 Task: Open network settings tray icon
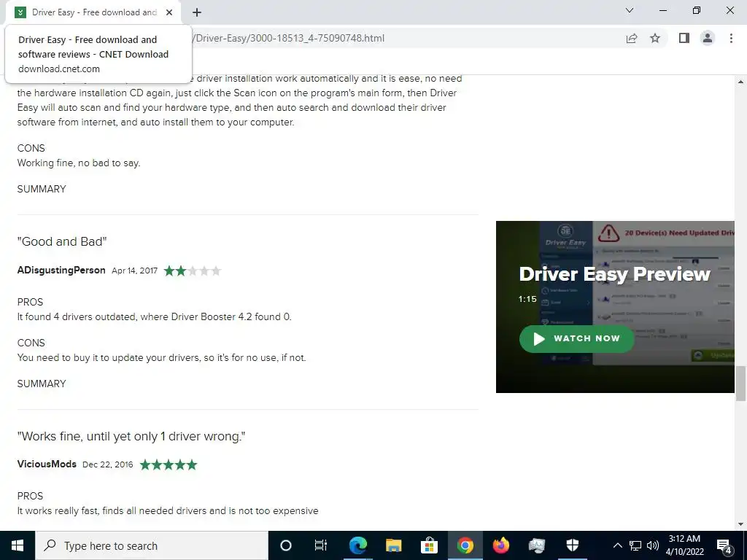point(635,545)
